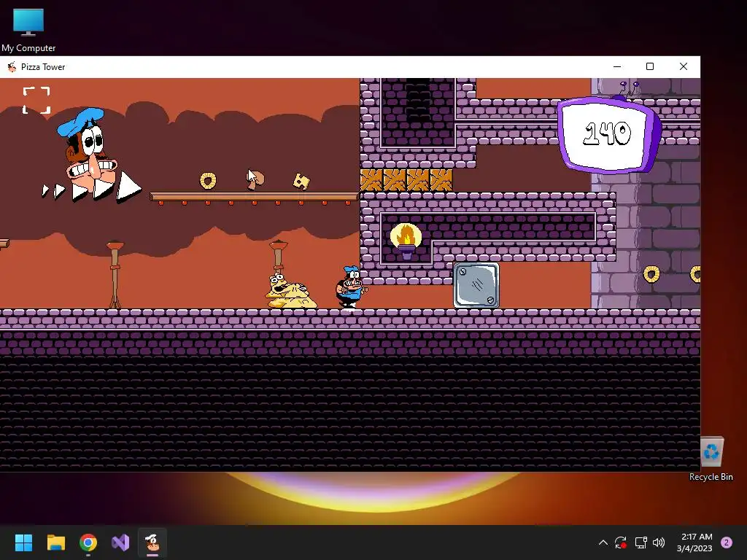
Task: Click the Peppino player character
Action: pos(351,287)
